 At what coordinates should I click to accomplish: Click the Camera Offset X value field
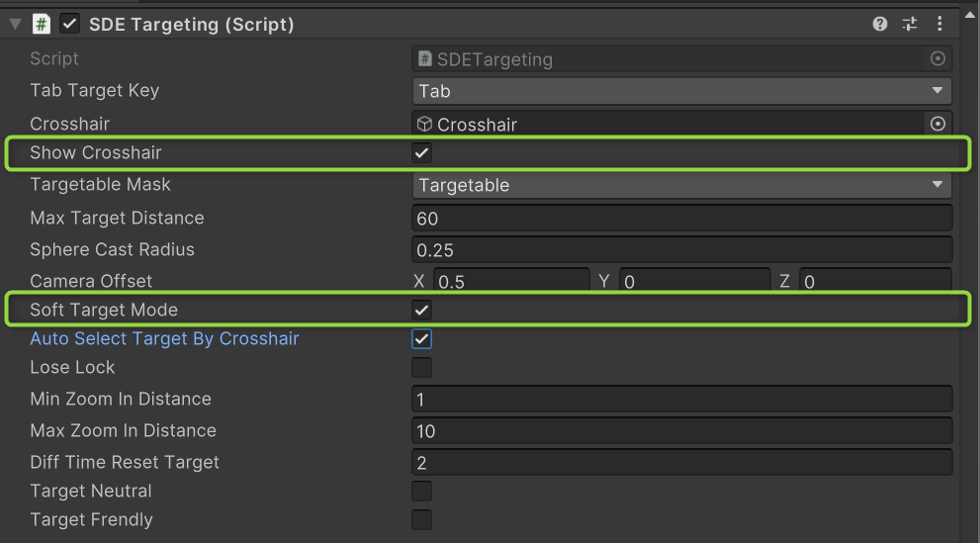[510, 282]
